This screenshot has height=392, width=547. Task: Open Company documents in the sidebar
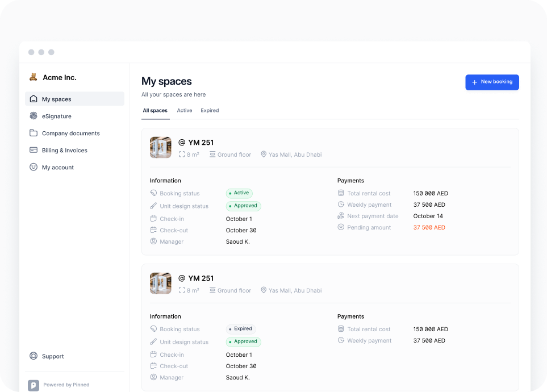point(70,133)
